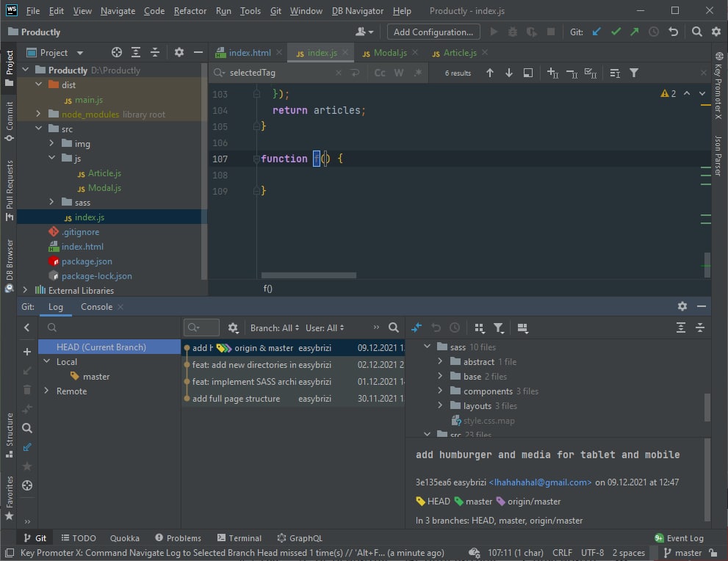Click the Git Push arrow icon
This screenshot has height=561, width=728.
tap(634, 32)
